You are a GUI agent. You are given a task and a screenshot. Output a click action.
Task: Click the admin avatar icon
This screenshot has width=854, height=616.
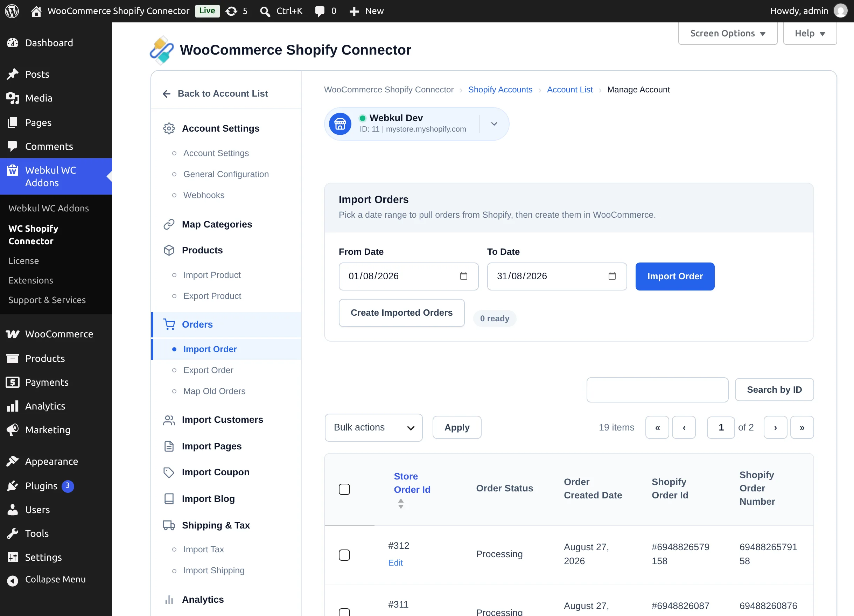840,11
